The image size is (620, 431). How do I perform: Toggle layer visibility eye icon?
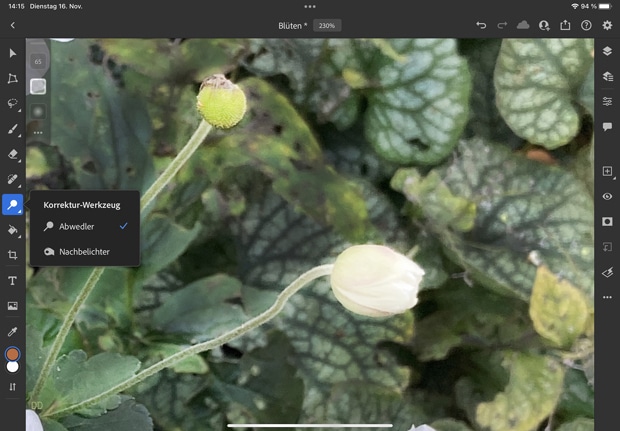point(607,197)
